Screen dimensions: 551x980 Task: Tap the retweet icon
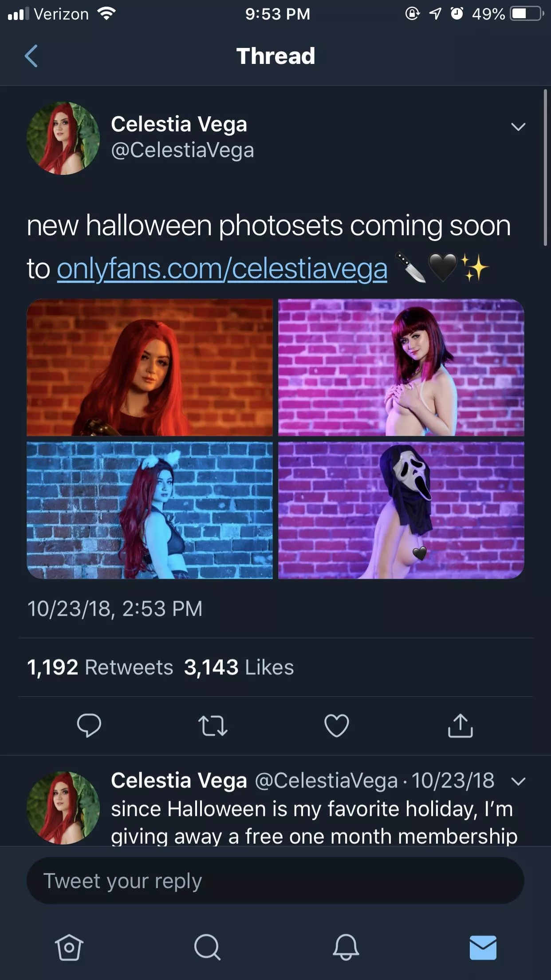[x=213, y=725]
